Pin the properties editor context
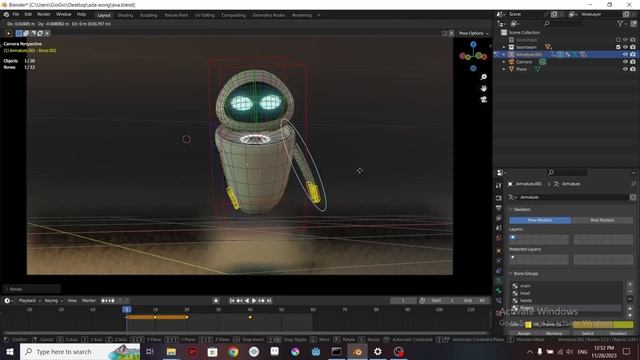Screen dimensions: 640x360 633,184
